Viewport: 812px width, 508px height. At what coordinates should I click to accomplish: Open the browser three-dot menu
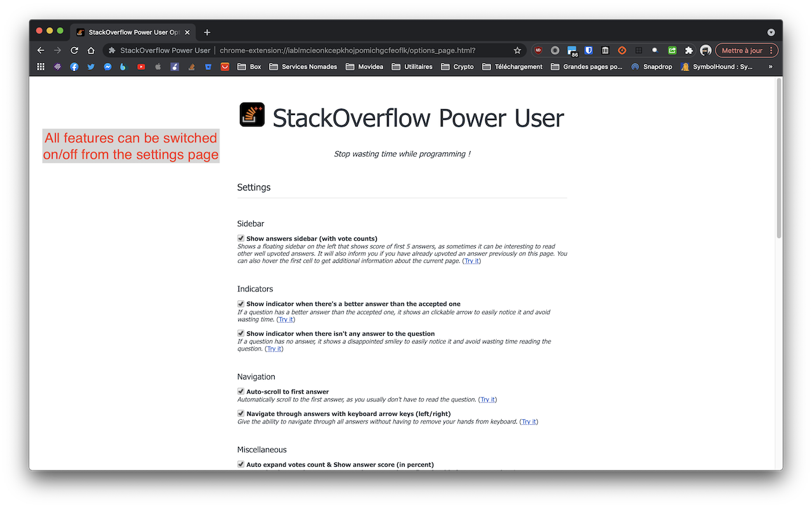(x=771, y=50)
